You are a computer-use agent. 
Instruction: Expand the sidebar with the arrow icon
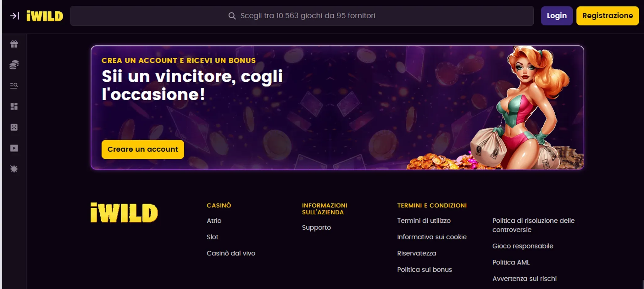click(14, 16)
